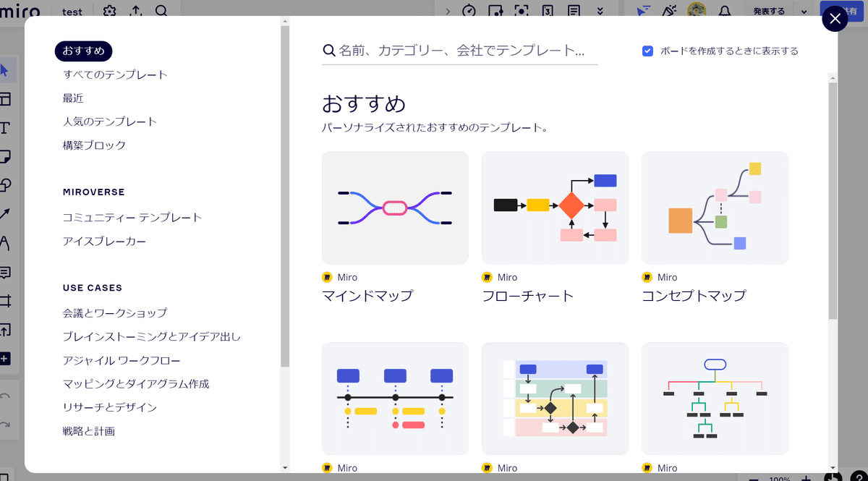Close the template picker dialog
Viewport: 868px width, 481px height.
pyautogui.click(x=835, y=19)
